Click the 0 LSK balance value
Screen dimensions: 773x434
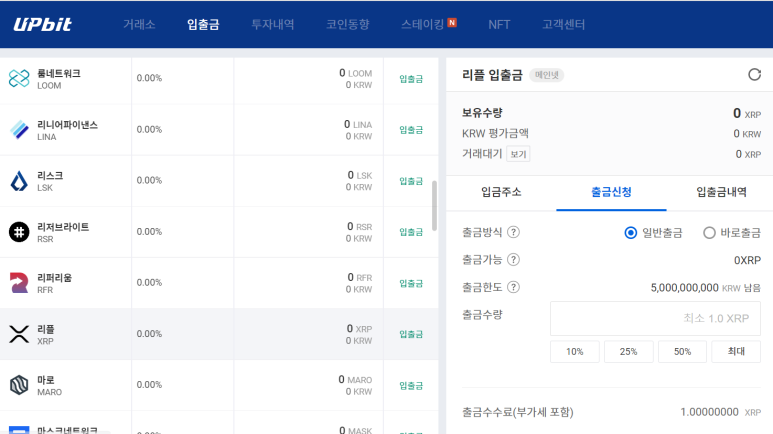360,176
